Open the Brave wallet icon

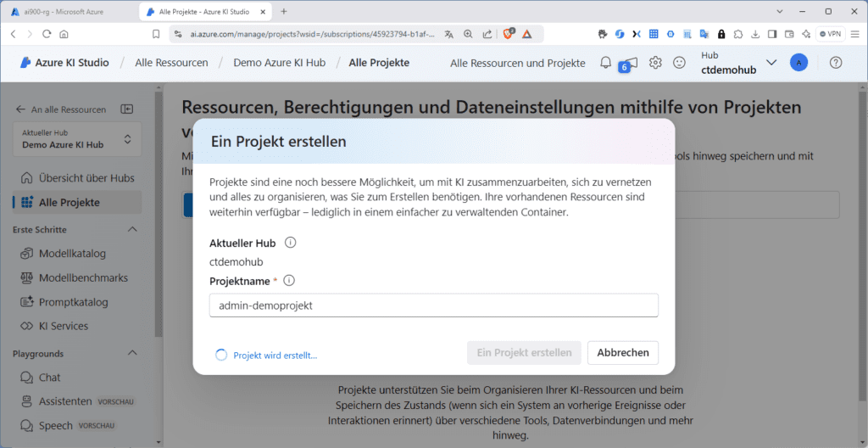pos(789,34)
